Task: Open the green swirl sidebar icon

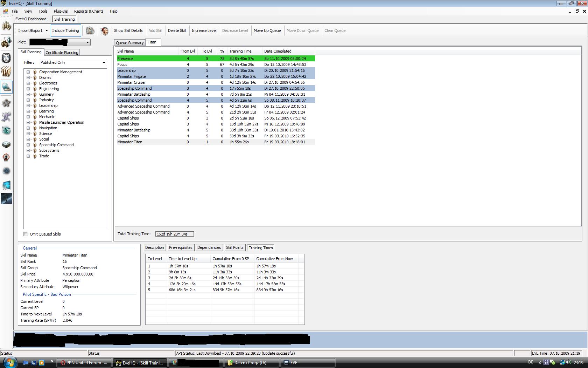Action: (6, 130)
